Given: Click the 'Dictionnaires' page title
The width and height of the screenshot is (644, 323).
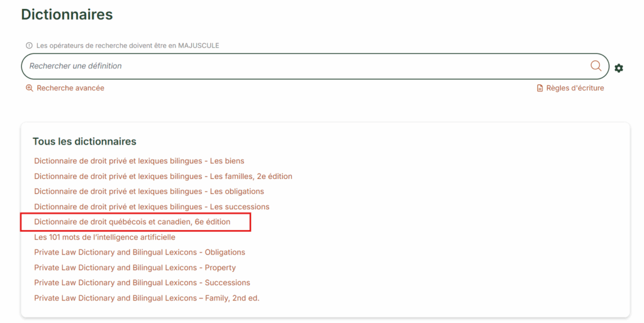Looking at the screenshot, I should pyautogui.click(x=67, y=14).
